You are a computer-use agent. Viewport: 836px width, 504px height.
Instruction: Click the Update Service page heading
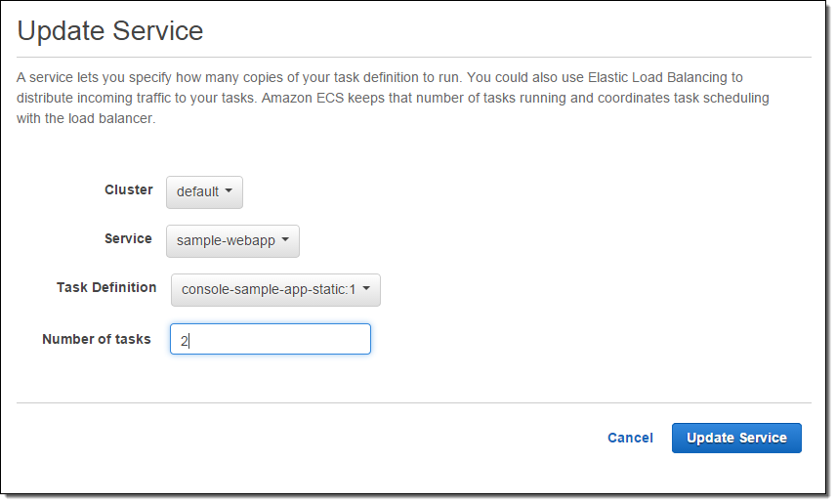[110, 30]
